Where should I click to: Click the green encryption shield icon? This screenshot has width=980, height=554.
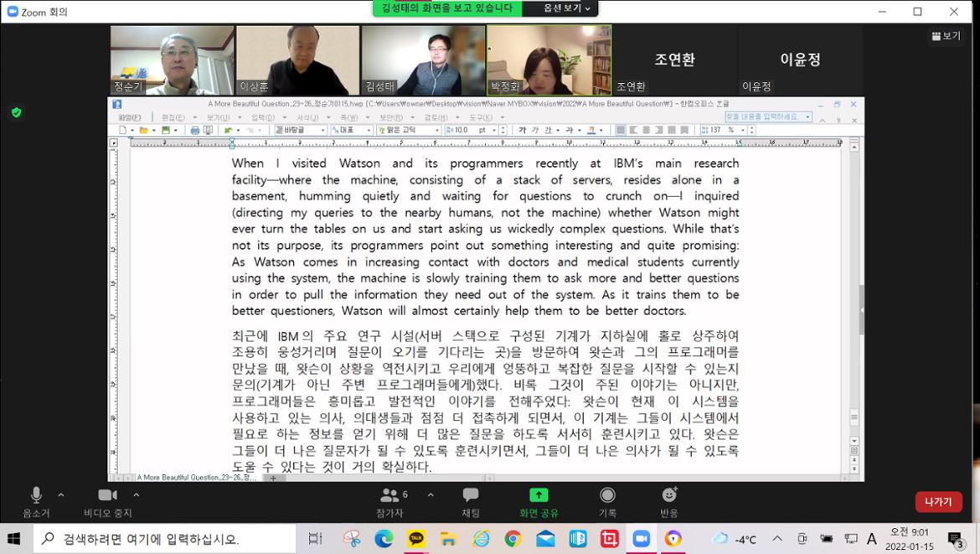pos(16,112)
